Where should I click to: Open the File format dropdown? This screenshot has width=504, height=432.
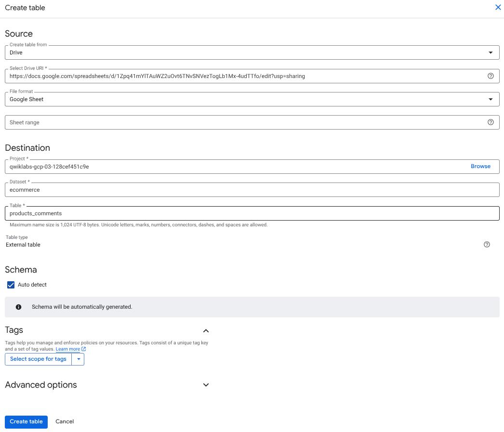coord(491,99)
